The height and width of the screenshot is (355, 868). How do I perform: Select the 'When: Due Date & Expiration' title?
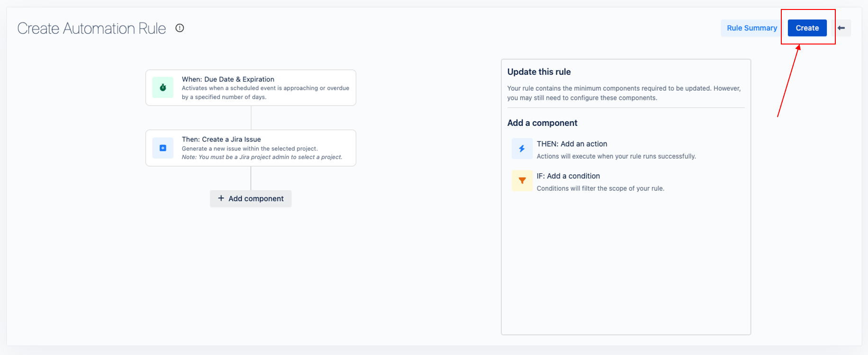228,79
